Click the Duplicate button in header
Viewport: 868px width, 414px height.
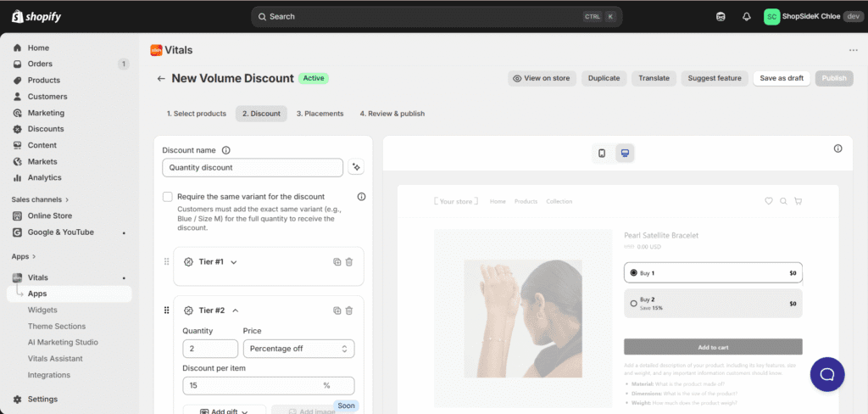point(604,78)
